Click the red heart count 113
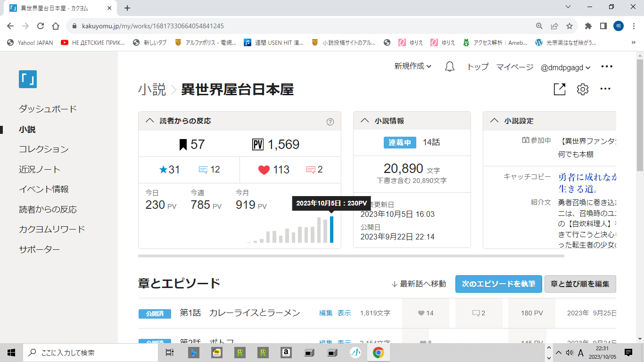 point(274,170)
